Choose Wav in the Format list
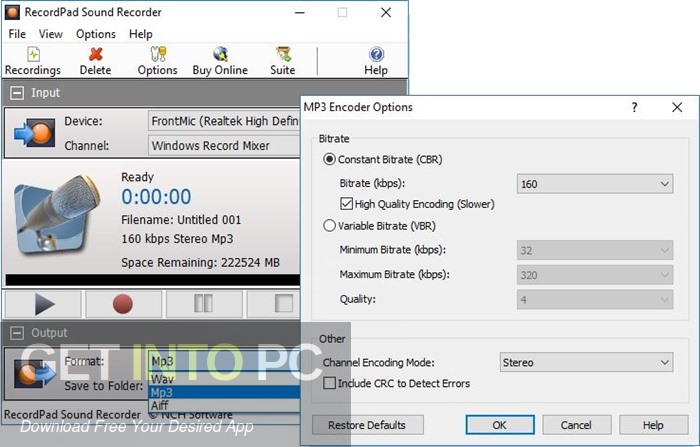This screenshot has width=700, height=447. tap(224, 379)
